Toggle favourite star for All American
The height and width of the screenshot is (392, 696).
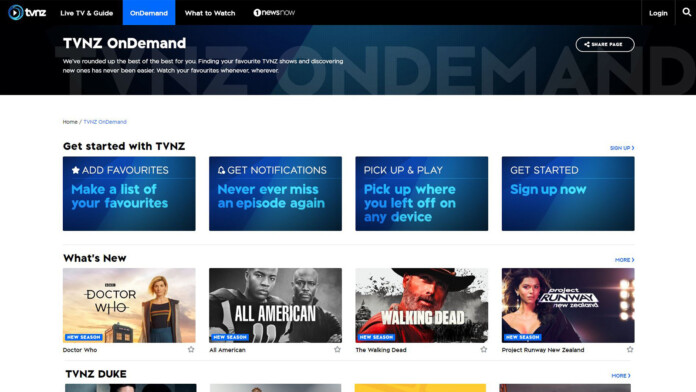click(337, 349)
